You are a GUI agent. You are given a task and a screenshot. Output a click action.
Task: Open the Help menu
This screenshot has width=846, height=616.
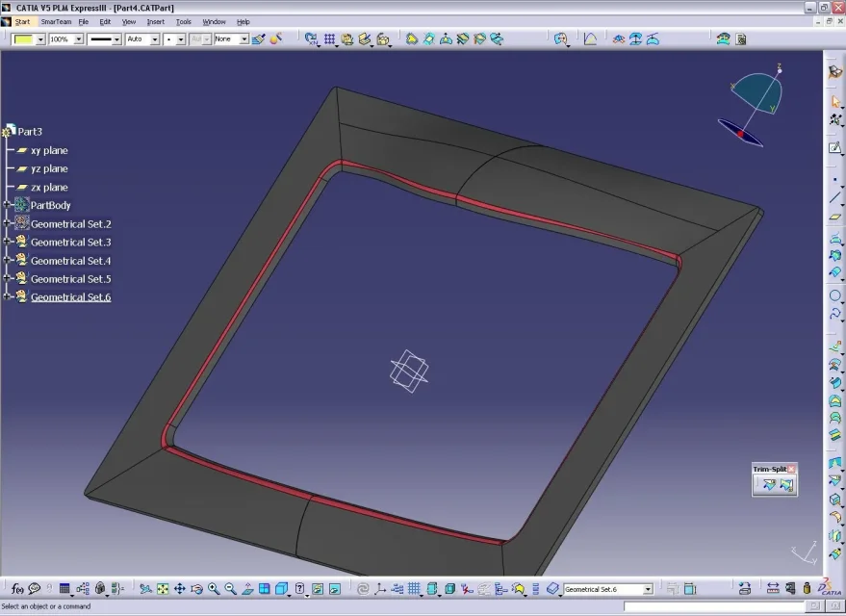(x=244, y=21)
